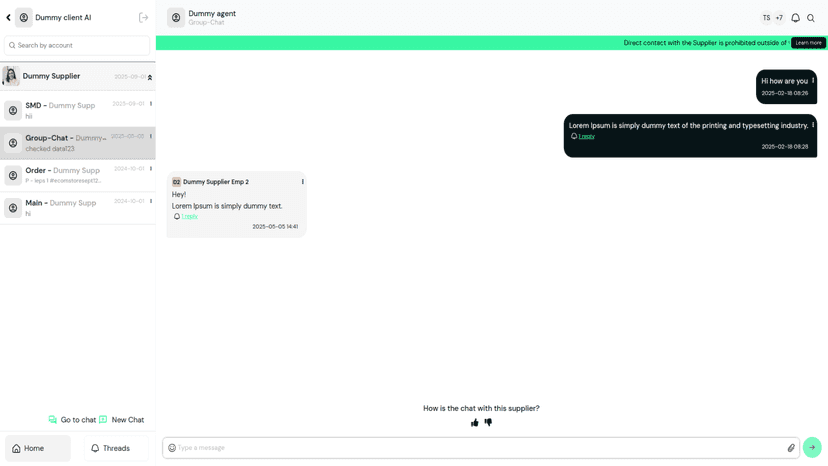Screen dimensions: 828x466
Task: Open options menu for SMD chat
Action: pyautogui.click(x=151, y=104)
